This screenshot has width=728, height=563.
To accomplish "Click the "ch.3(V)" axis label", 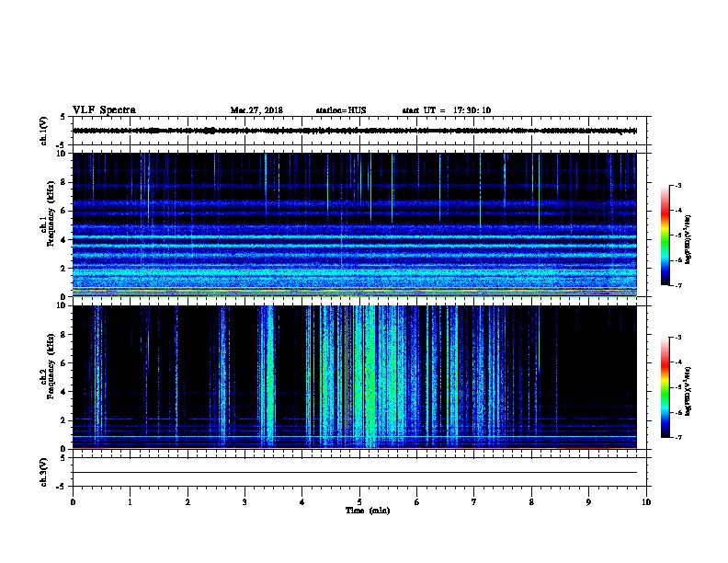I will [x=44, y=472].
